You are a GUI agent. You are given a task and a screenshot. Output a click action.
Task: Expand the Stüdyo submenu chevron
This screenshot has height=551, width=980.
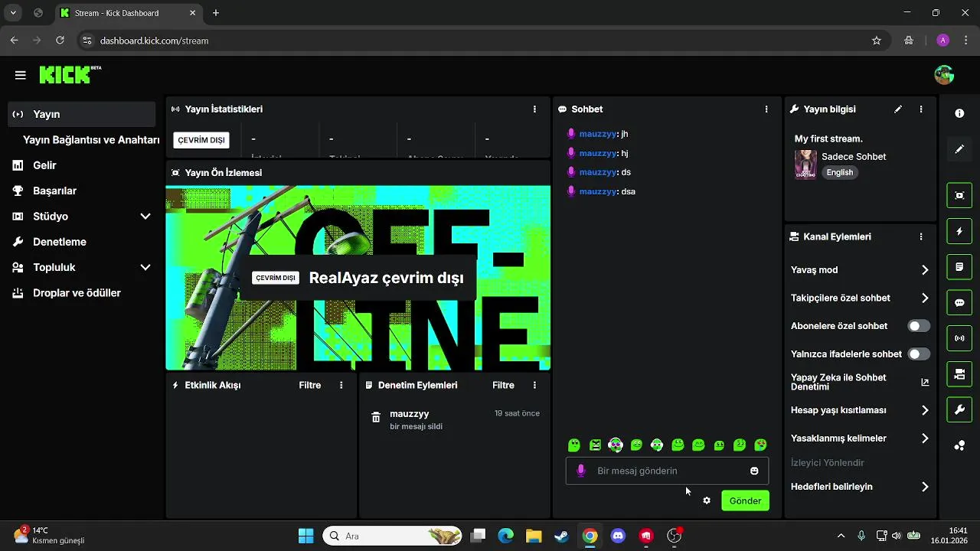click(145, 217)
